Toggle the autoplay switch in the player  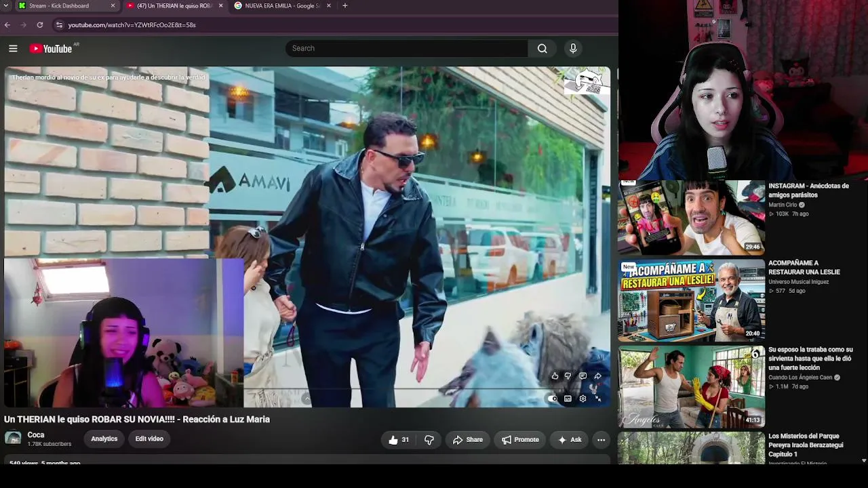553,399
